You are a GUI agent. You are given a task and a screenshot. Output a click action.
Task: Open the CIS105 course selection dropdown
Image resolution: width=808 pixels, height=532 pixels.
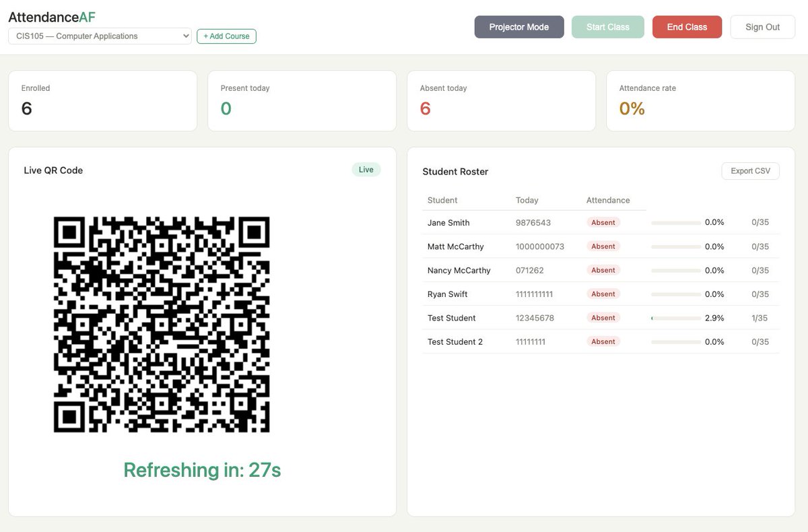[100, 36]
